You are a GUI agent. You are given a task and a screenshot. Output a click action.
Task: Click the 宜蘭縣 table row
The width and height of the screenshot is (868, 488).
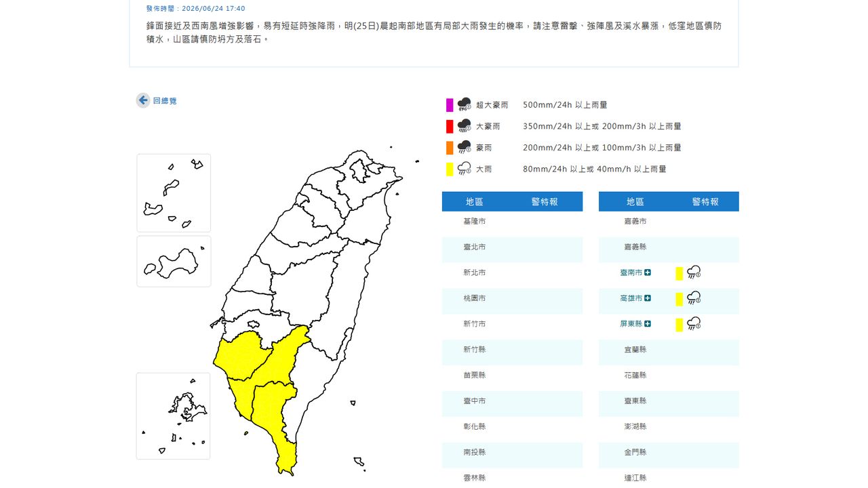(x=669, y=352)
